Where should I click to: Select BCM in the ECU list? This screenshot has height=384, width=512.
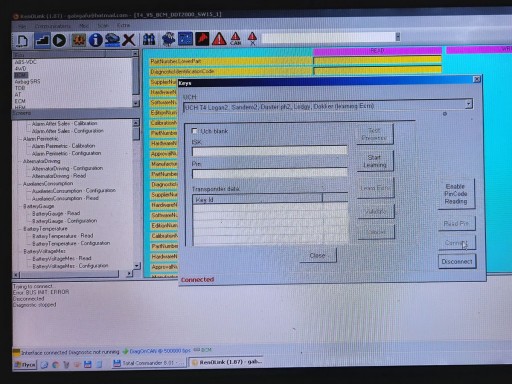21,75
